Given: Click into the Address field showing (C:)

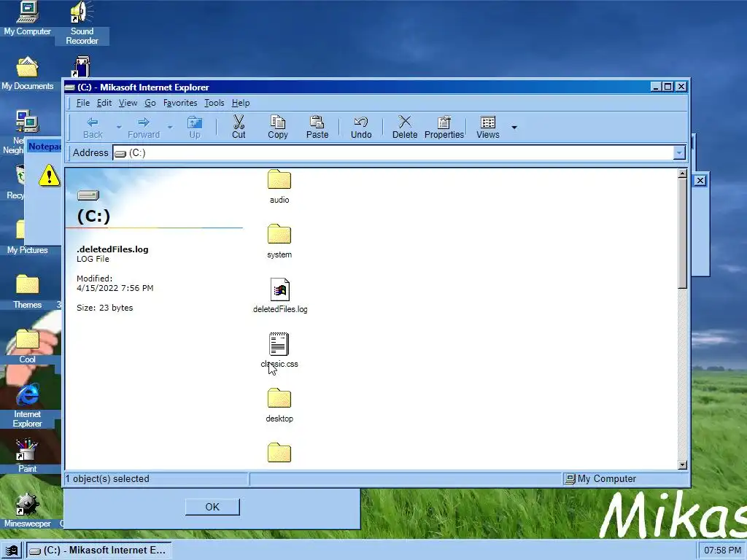Looking at the screenshot, I should [393, 153].
